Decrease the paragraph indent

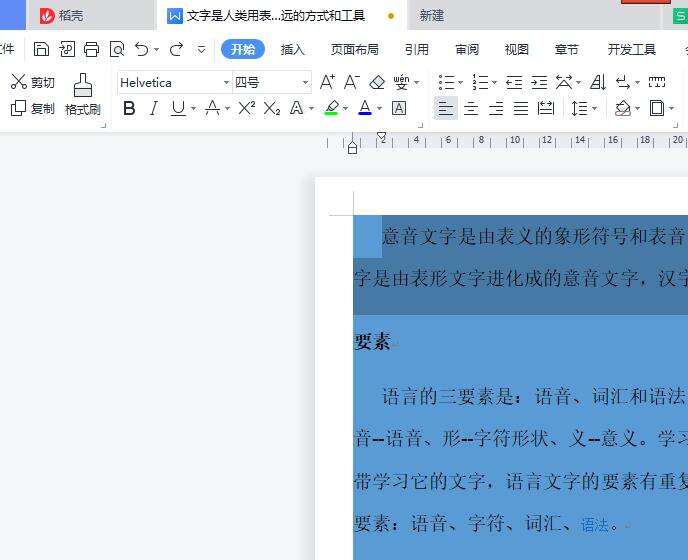point(514,82)
